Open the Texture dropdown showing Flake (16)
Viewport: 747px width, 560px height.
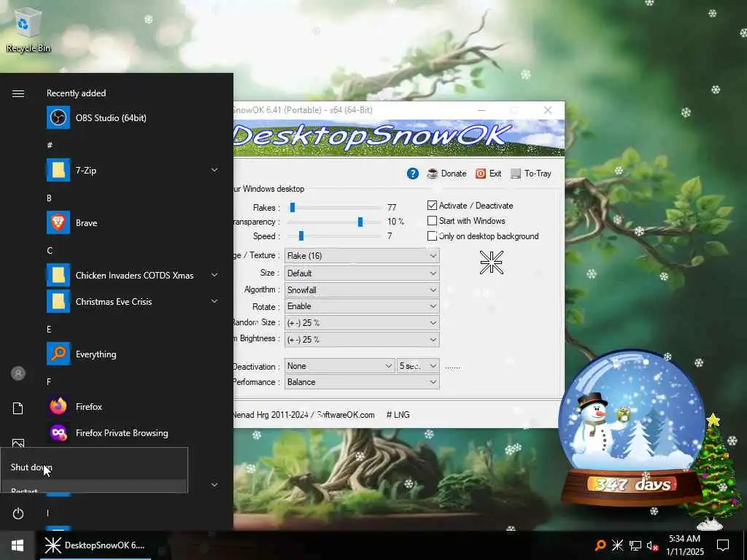point(362,256)
